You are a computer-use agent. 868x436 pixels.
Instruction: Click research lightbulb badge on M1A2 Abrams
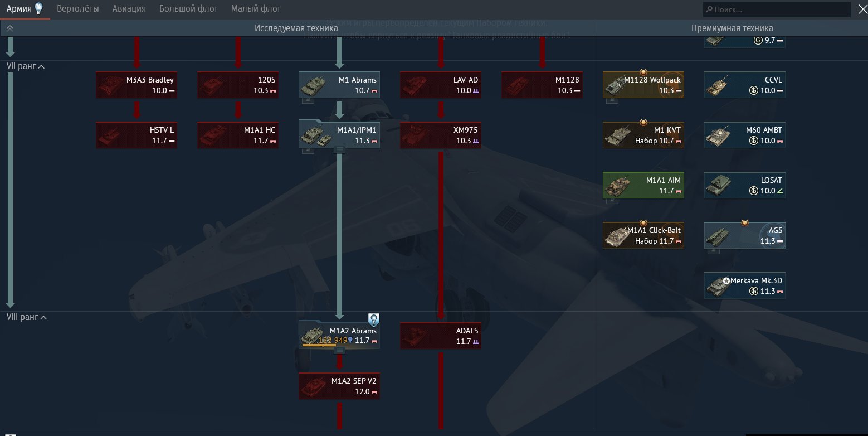[373, 319]
